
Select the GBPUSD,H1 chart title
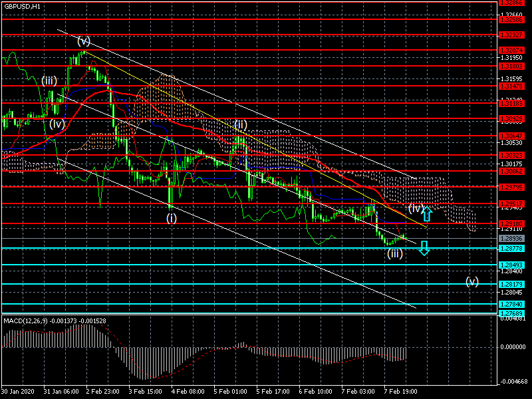(22, 7)
